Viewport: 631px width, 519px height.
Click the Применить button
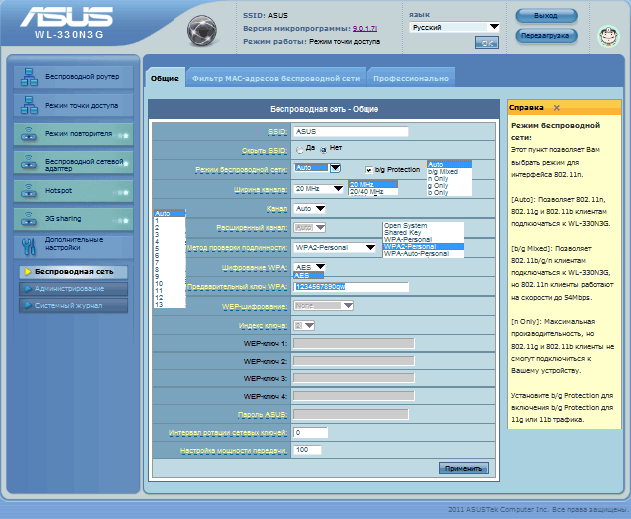[x=463, y=468]
